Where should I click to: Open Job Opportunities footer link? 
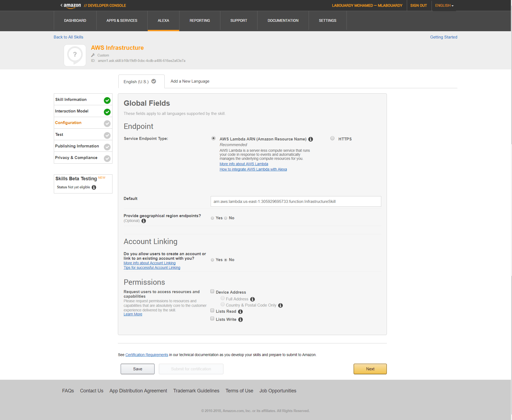[278, 391]
